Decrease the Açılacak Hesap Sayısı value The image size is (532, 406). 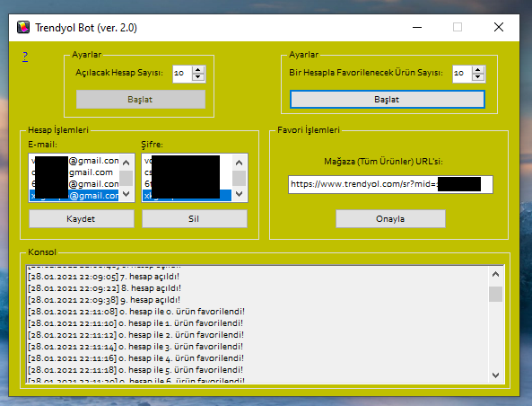tap(197, 77)
